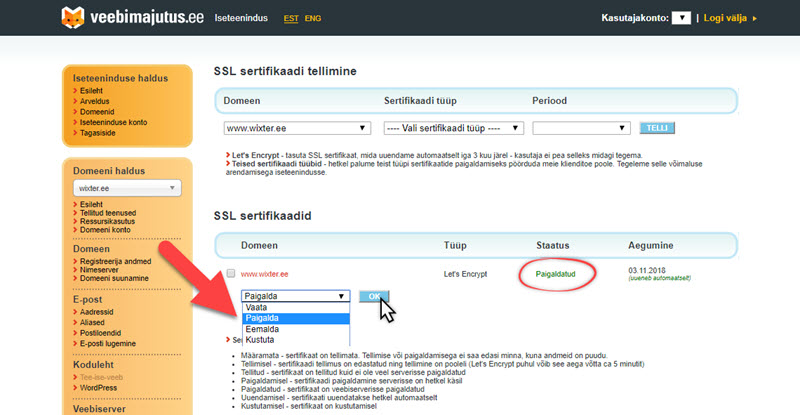Viewport: 800px width, 415px height.
Task: Click the 03.11.2018 expiry date
Action: [646, 270]
